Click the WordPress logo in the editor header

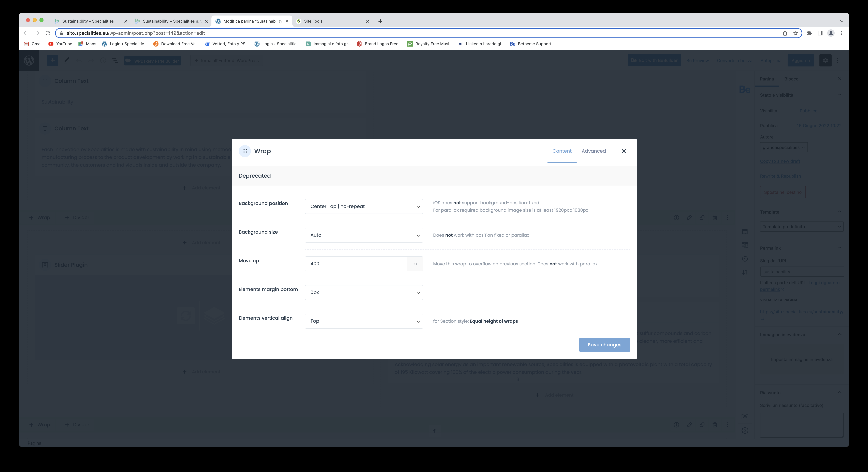pyautogui.click(x=29, y=61)
